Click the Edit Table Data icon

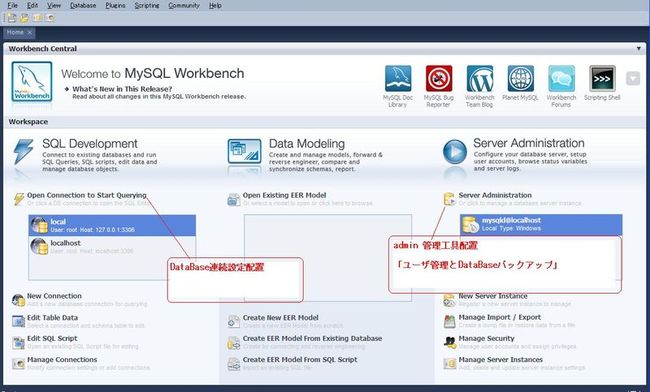19,321
